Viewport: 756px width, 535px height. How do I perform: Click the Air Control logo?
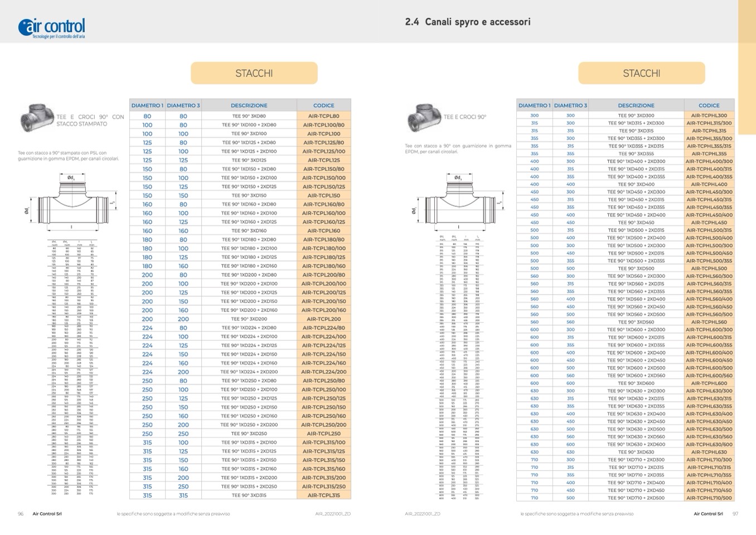coord(52,27)
